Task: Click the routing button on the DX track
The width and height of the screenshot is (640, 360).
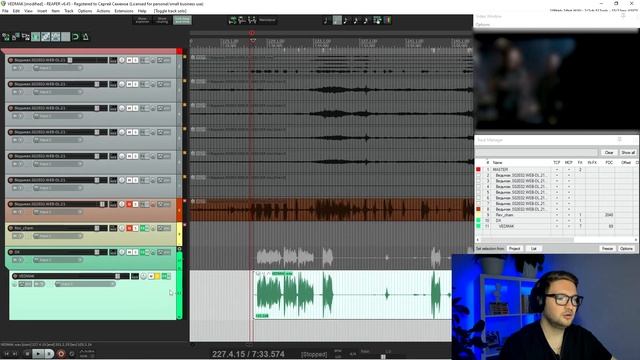Action: click(113, 252)
